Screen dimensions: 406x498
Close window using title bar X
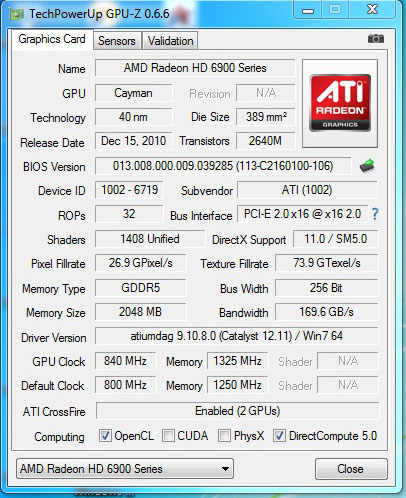click(372, 9)
